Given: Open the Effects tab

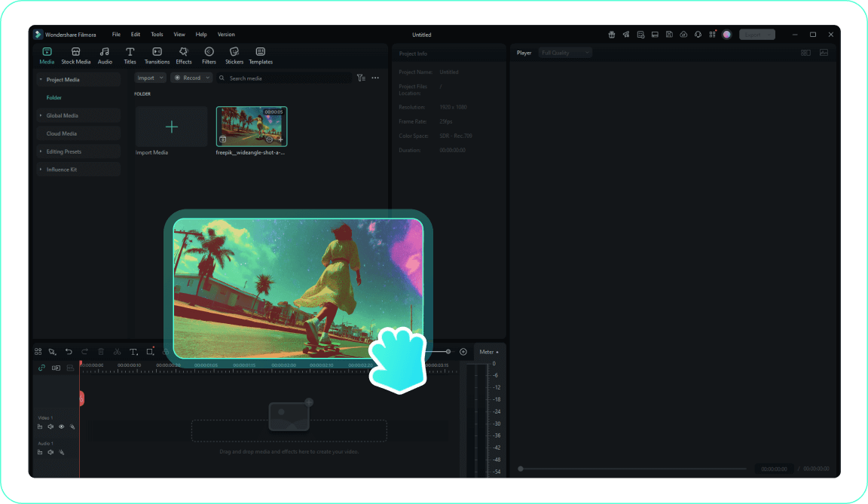Looking at the screenshot, I should pos(184,56).
